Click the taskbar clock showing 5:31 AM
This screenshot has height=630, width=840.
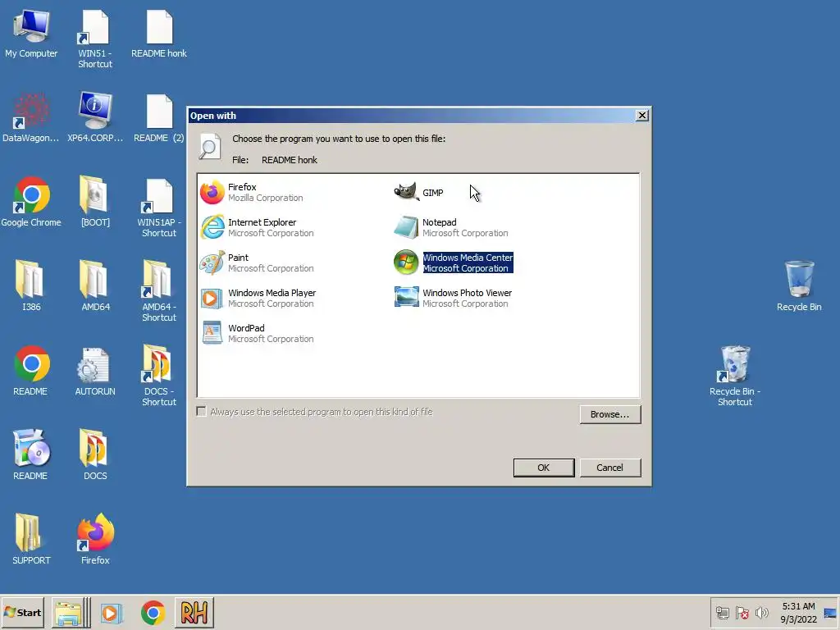[798, 613]
